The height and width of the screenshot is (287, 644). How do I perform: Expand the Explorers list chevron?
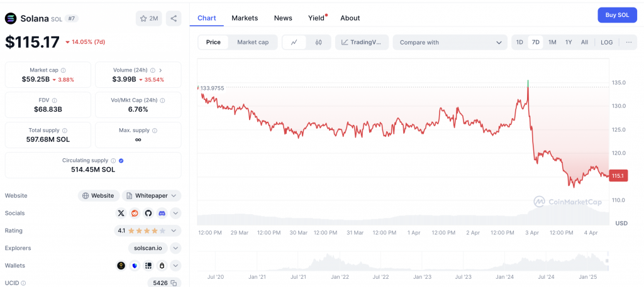coord(176,248)
